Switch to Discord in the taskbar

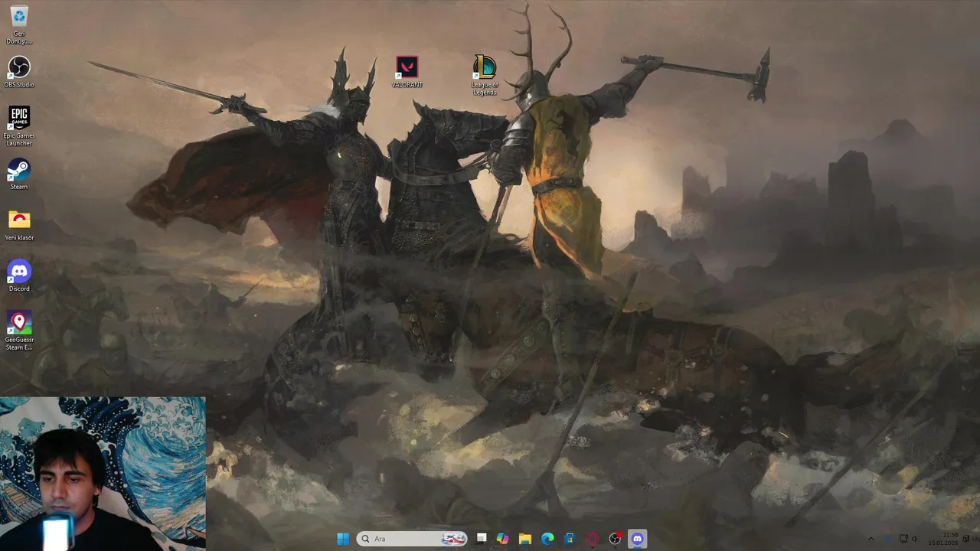637,539
